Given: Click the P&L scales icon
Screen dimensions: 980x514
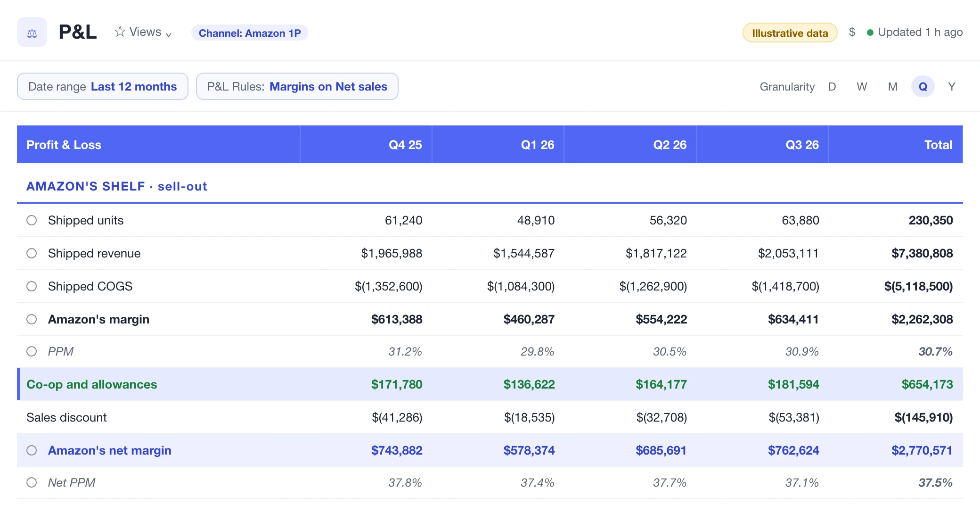Looking at the screenshot, I should point(32,33).
